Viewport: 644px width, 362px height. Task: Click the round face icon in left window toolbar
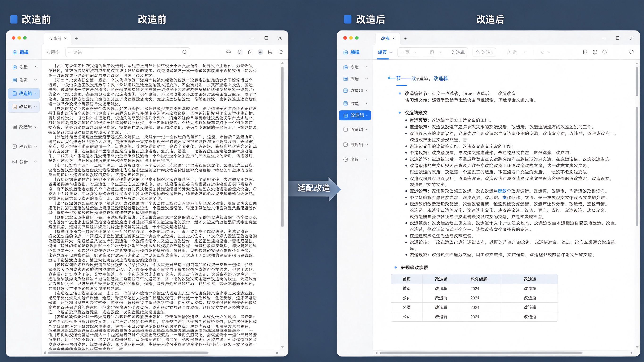point(228,52)
